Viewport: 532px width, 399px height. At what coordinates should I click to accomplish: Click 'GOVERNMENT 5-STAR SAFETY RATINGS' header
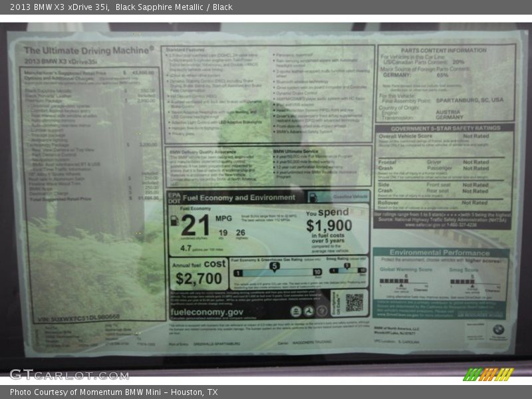pos(446,128)
